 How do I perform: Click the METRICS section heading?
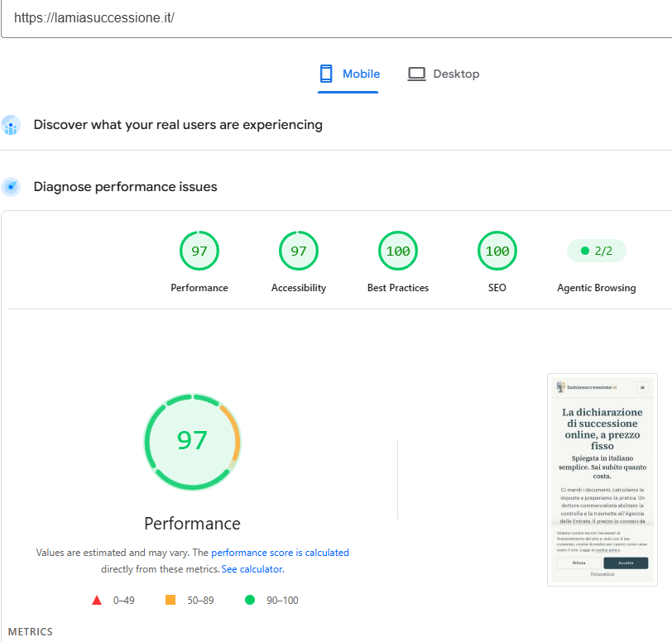[31, 632]
